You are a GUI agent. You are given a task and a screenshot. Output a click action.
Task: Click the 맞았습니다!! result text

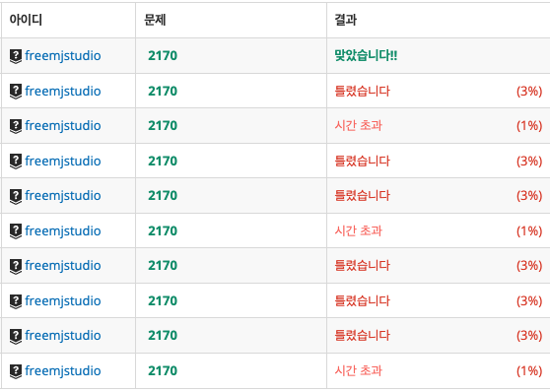366,55
